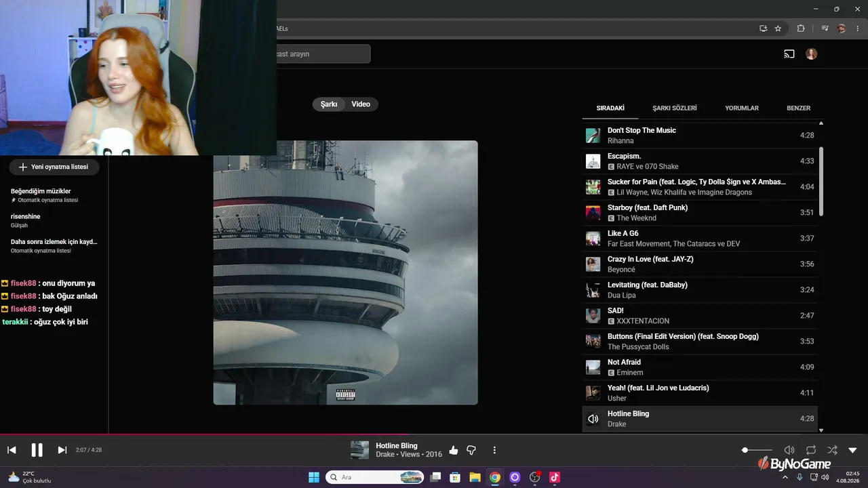868x488 pixels.
Task: Like Hotline Bling with thumbs up
Action: pyautogui.click(x=454, y=450)
